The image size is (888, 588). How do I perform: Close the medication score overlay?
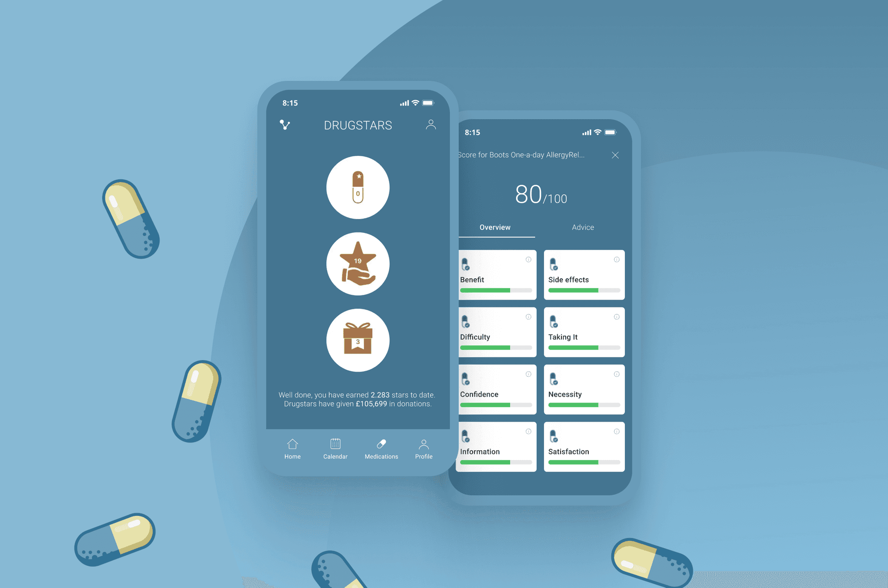[x=615, y=155]
